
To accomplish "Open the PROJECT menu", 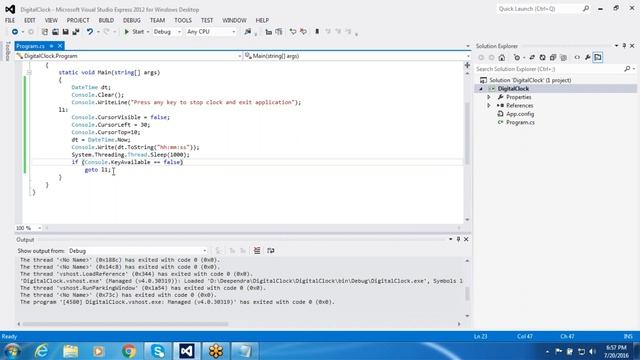I will click(78, 20).
